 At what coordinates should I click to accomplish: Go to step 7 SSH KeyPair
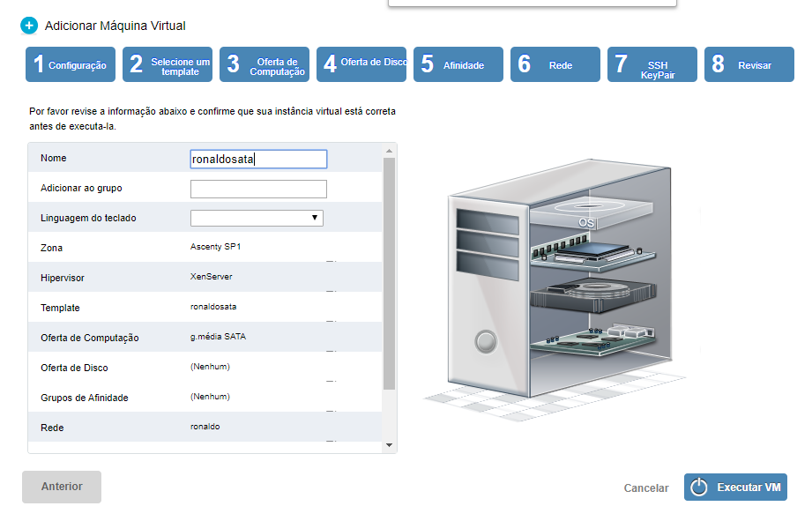[x=652, y=64]
